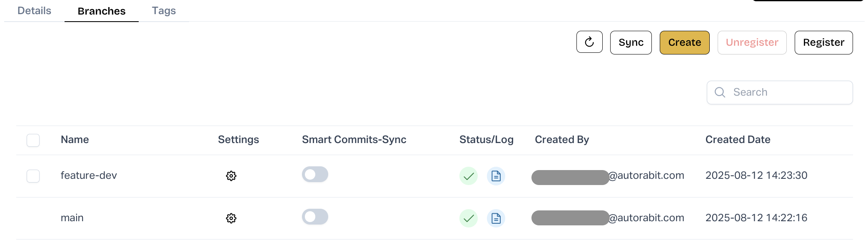Viewport: 868px width, 242px height.
Task: Open the Tags tab
Action: point(164,11)
